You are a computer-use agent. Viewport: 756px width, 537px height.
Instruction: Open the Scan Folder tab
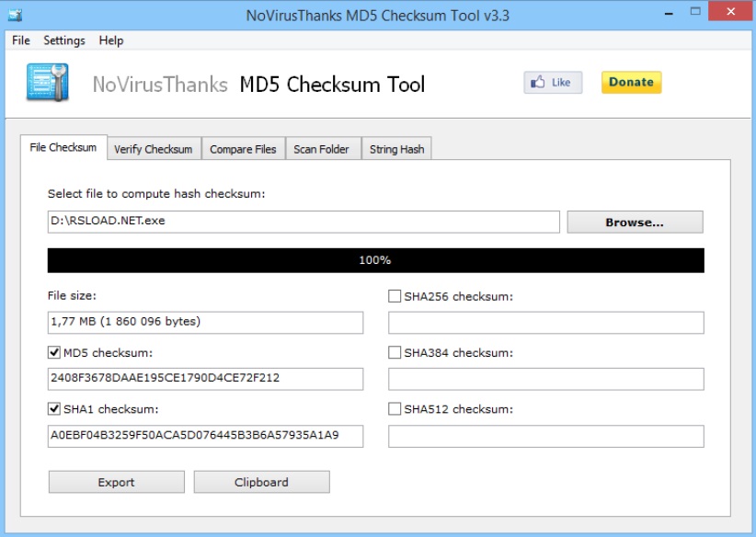coord(321,149)
